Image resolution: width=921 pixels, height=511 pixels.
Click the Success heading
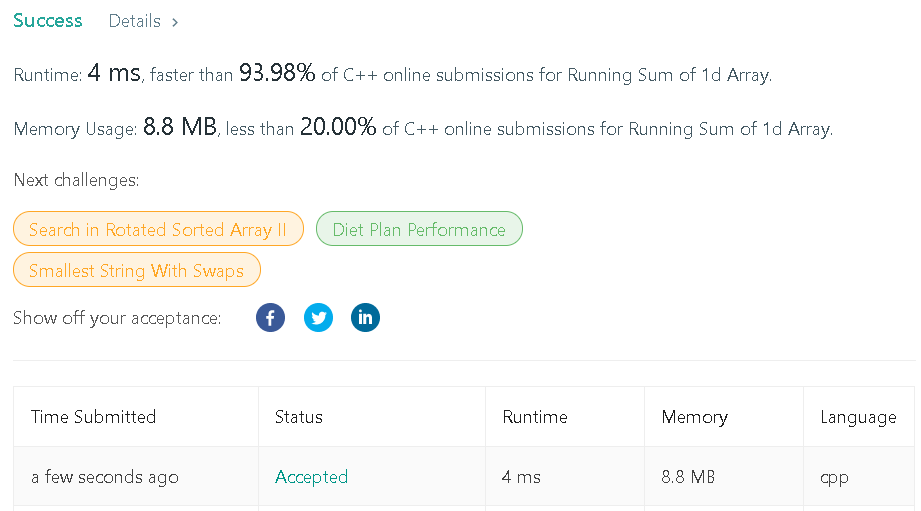coord(48,21)
